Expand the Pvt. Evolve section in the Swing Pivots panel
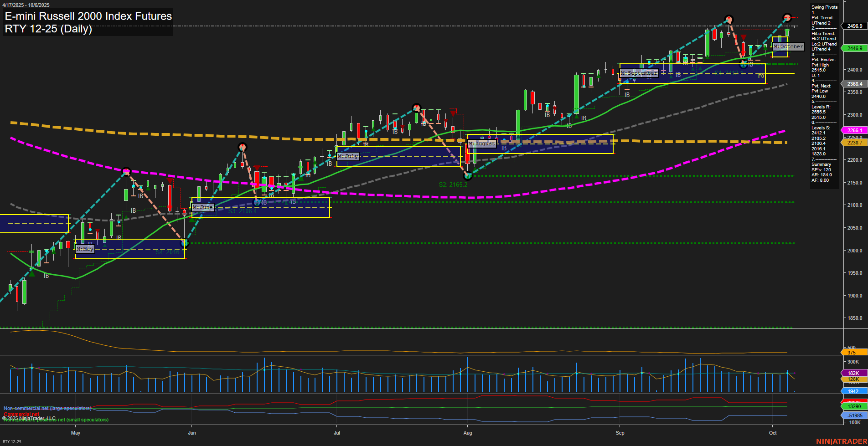This screenshot has width=868, height=446. coord(821,59)
